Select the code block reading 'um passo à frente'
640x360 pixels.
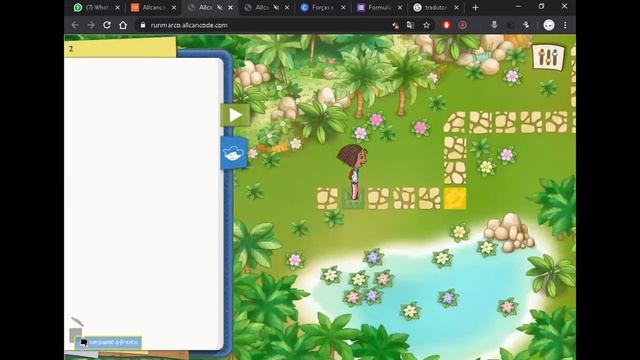tap(109, 342)
